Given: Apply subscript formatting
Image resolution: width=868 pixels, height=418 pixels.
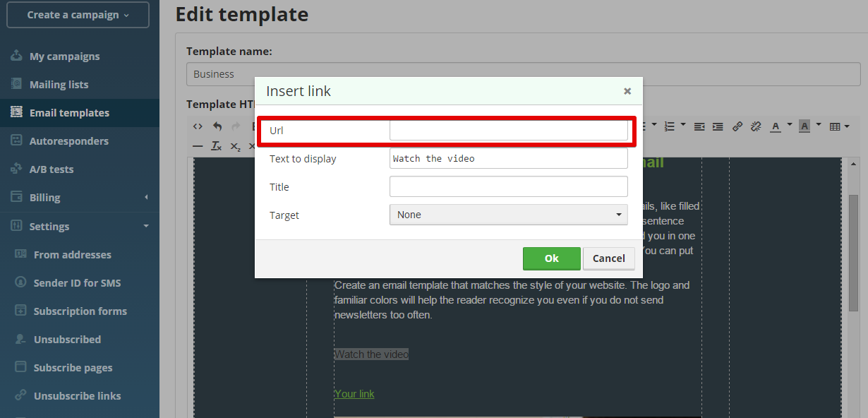Looking at the screenshot, I should [236, 146].
